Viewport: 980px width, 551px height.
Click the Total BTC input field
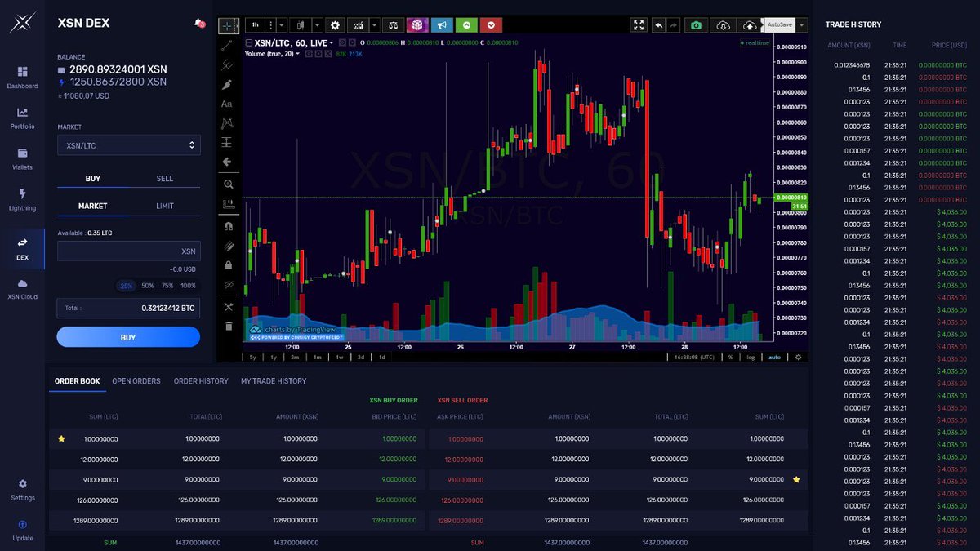pos(128,308)
